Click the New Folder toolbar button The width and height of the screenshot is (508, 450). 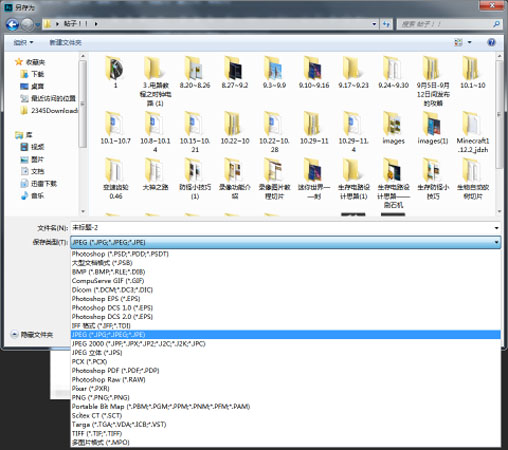pos(65,42)
